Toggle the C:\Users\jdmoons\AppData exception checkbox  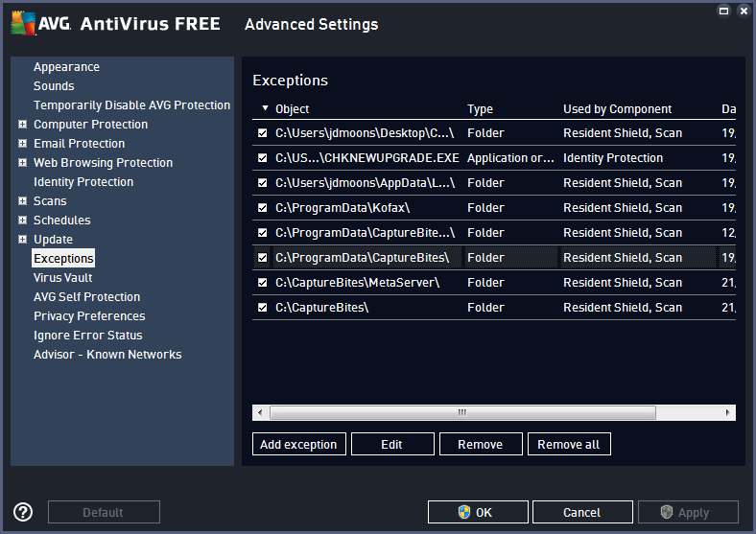(262, 183)
